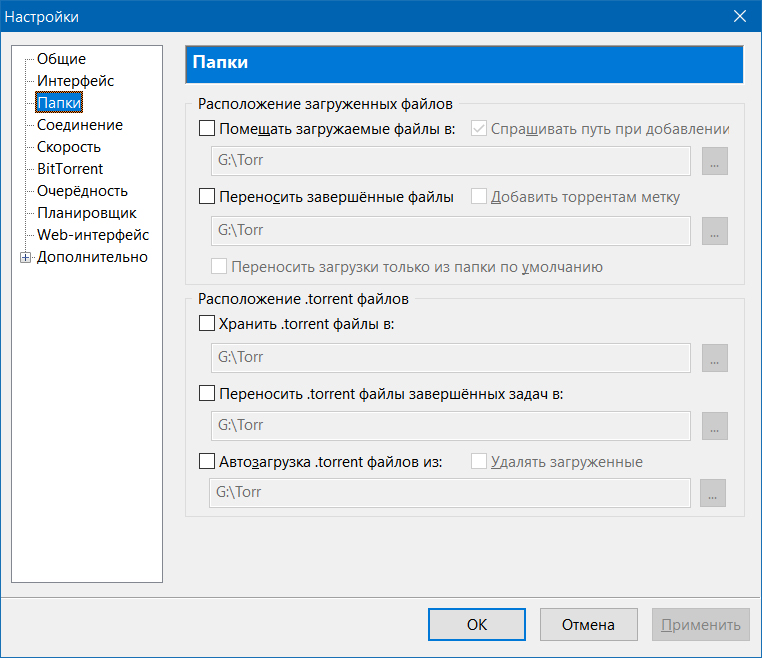The width and height of the screenshot is (762, 658).
Task: Open 'Web-интерфейс' settings section
Action: 93,235
